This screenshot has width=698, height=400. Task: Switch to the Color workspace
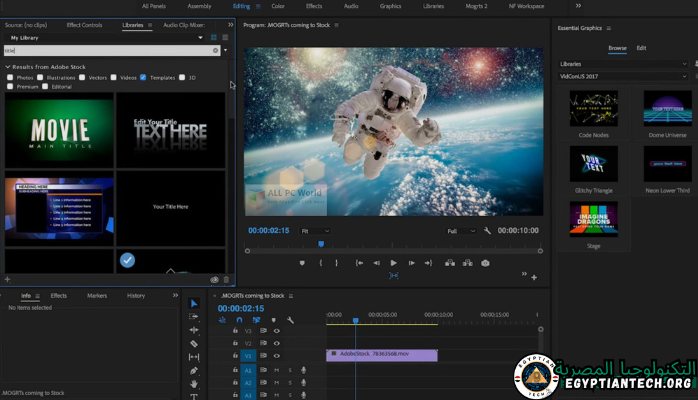click(278, 5)
